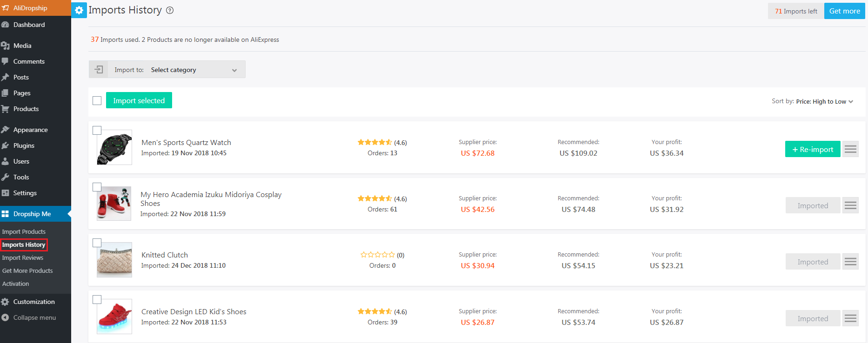Image resolution: width=868 pixels, height=343 pixels.
Task: Click the Imported button for Knitted Clutch
Action: click(813, 262)
